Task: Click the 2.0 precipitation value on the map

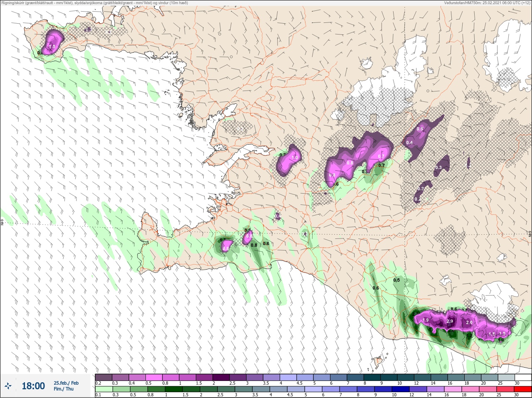Action: coord(469,322)
